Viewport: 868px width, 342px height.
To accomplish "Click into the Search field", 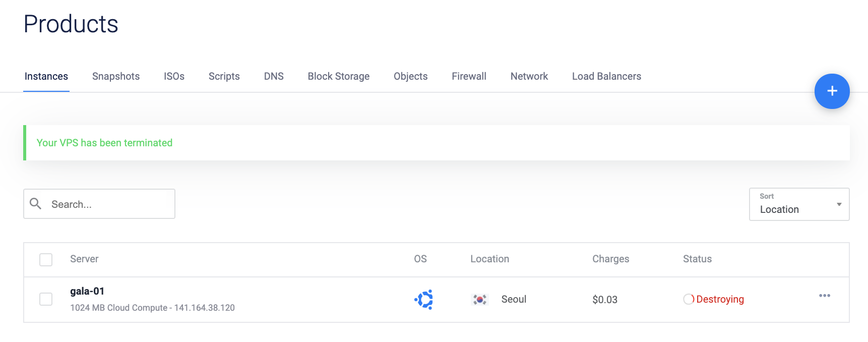I will pos(108,204).
